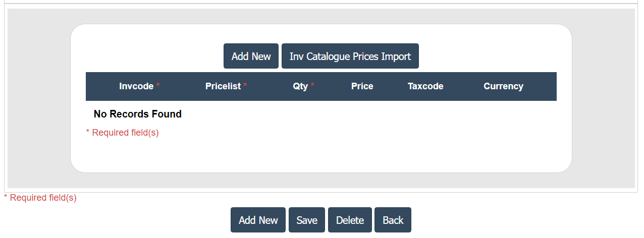The image size is (644, 238).
Task: Click the bottom Add New button beside Save
Action: 258,220
